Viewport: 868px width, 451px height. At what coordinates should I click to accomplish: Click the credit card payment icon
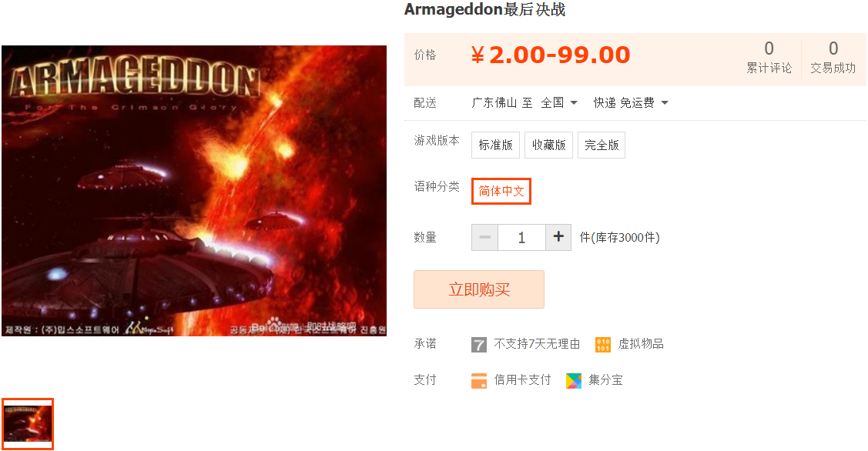[479, 381]
